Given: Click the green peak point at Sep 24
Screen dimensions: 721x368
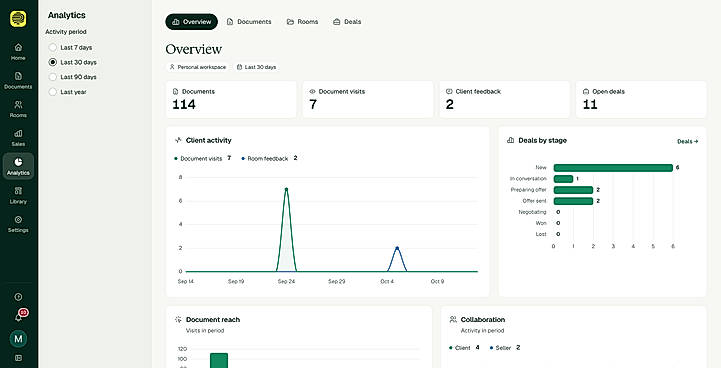Looking at the screenshot, I should click(x=286, y=189).
